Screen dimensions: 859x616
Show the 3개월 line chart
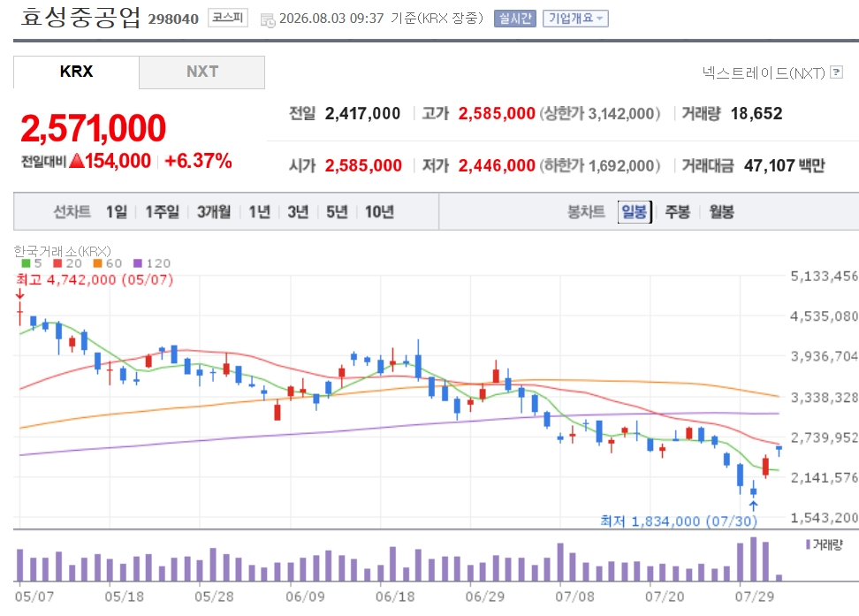coord(214,211)
